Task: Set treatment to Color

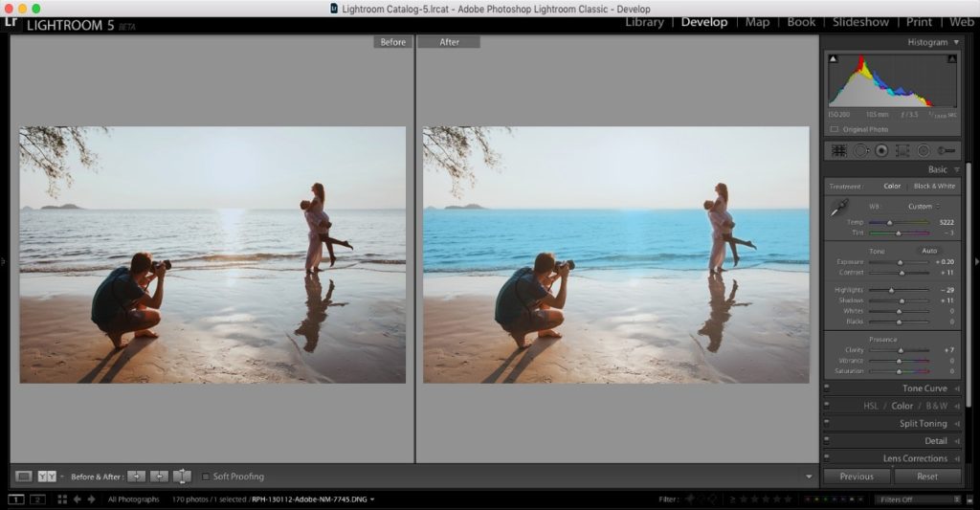Action: (x=892, y=187)
